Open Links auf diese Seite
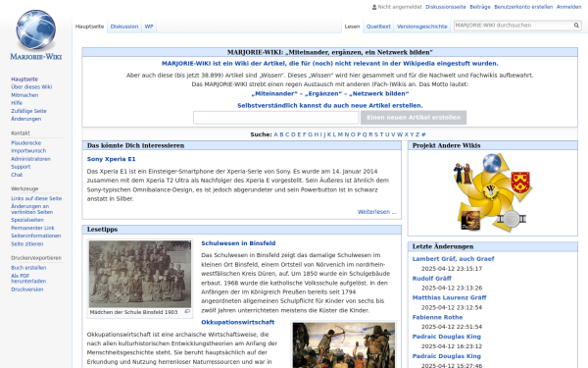588x368 pixels. pyautogui.click(x=36, y=198)
